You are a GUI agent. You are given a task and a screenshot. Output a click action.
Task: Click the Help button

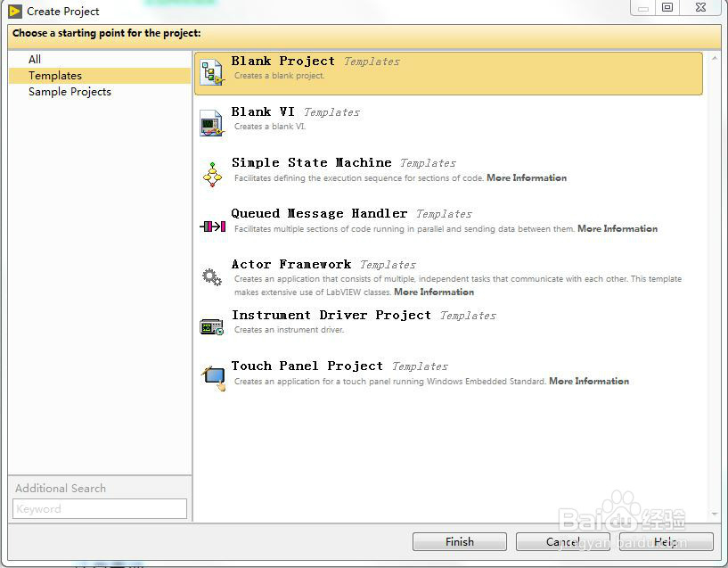pos(667,542)
